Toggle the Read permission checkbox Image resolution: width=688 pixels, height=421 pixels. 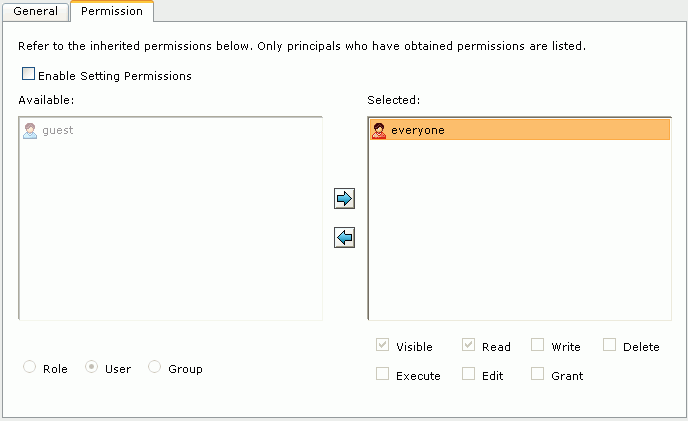(468, 345)
